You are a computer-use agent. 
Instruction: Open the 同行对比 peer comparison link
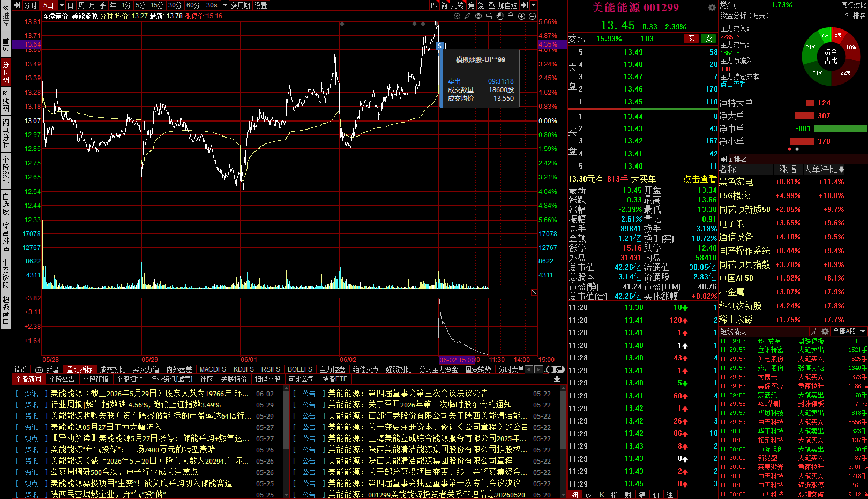coord(854,5)
